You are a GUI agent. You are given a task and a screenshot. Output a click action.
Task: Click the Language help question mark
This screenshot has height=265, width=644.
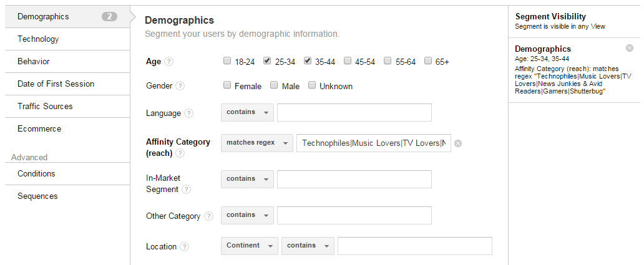(189, 113)
